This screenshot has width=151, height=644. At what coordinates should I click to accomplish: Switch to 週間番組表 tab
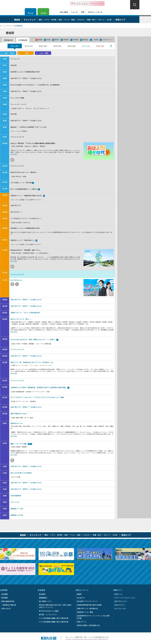(x=8, y=40)
